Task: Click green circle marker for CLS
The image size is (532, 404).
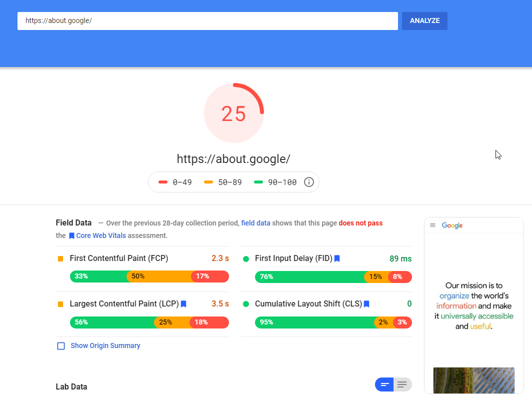Action: pos(246,304)
